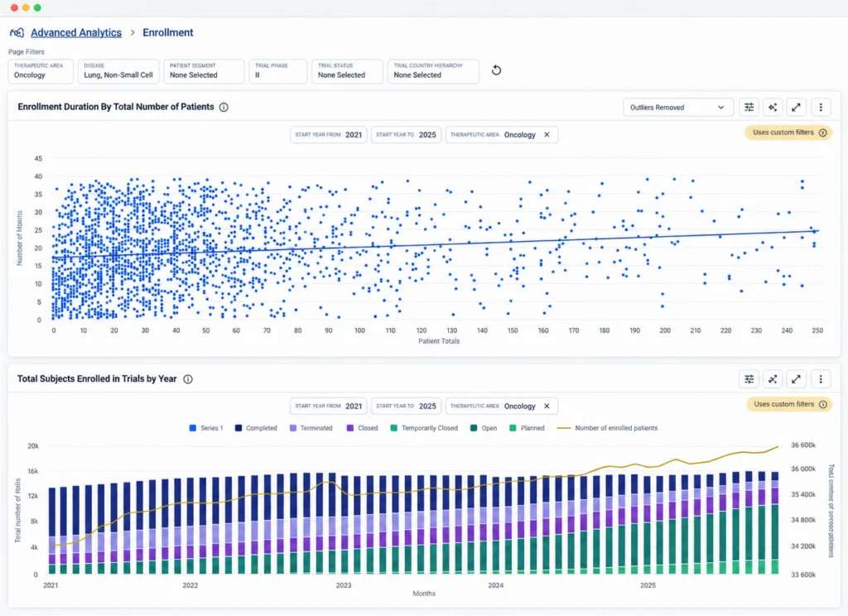Toggle the Series 1 legend entry
Viewport: 848px width, 616px height.
coord(206,428)
